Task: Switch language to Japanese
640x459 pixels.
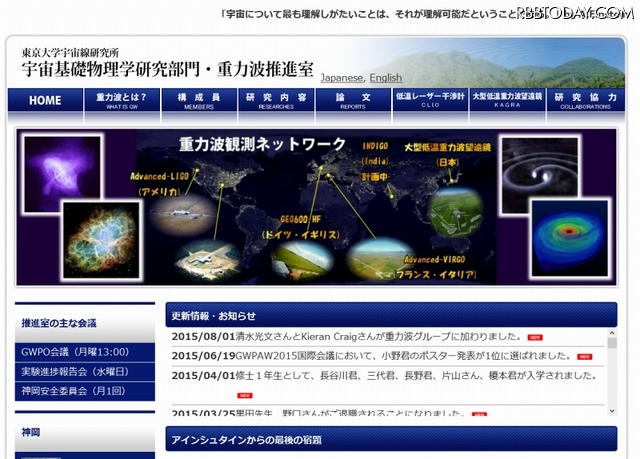Action: (342, 78)
